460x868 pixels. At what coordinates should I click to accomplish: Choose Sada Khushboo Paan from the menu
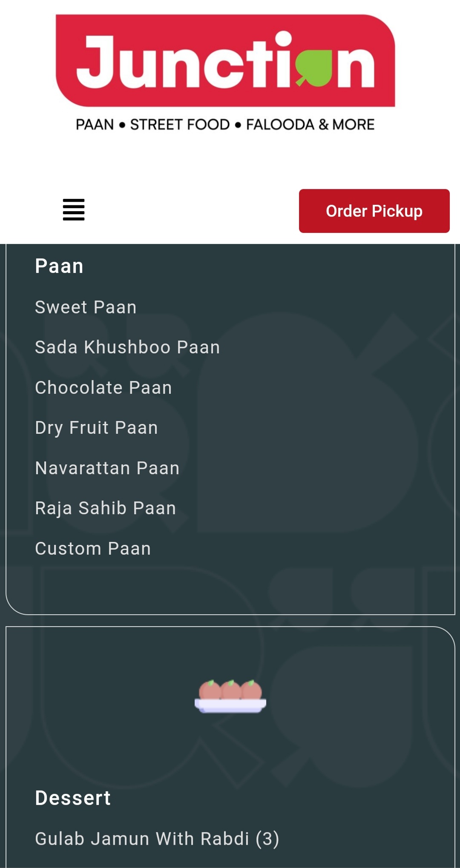[x=127, y=347]
